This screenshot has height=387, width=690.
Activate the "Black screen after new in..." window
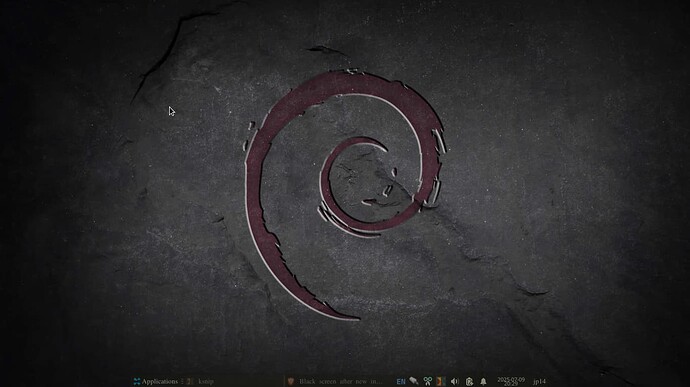tap(335, 381)
